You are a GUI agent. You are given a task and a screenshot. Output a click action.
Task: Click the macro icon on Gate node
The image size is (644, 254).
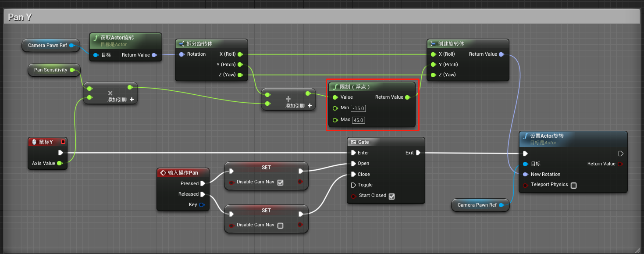tap(353, 142)
